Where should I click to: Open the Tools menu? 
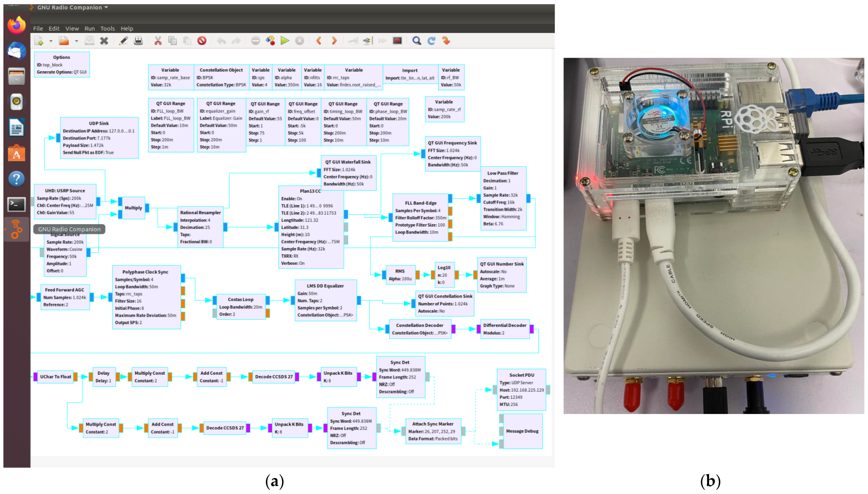pyautogui.click(x=107, y=29)
